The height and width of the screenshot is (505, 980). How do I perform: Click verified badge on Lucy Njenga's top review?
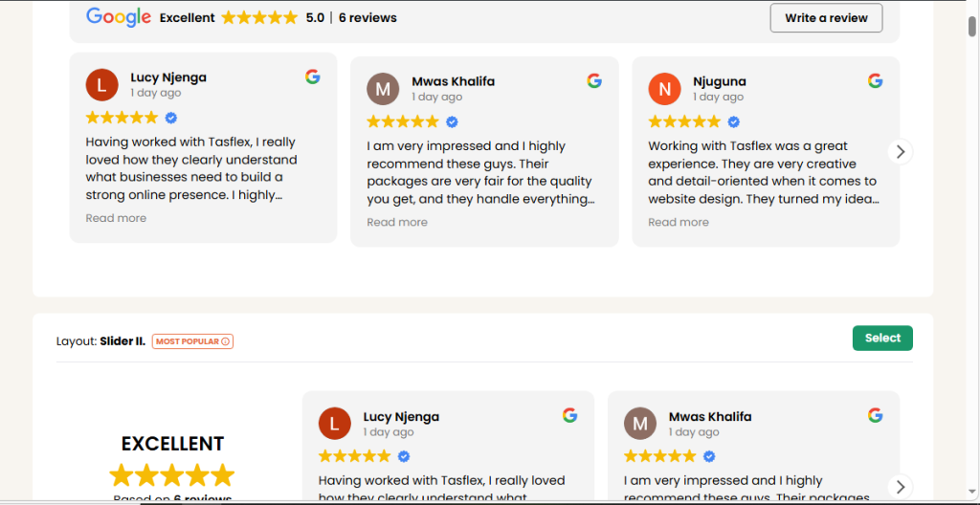(x=171, y=118)
